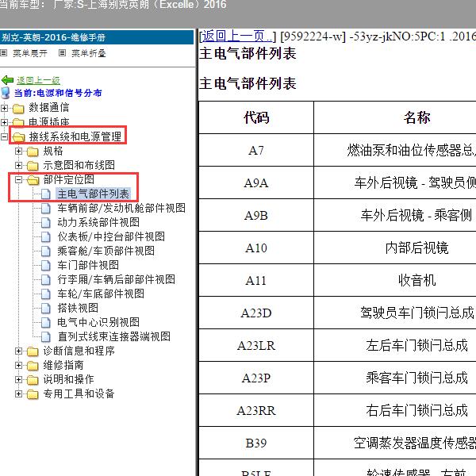Click the 示意图和布线图 folder icon
Viewport: 476px width, 476px height.
tap(33, 166)
